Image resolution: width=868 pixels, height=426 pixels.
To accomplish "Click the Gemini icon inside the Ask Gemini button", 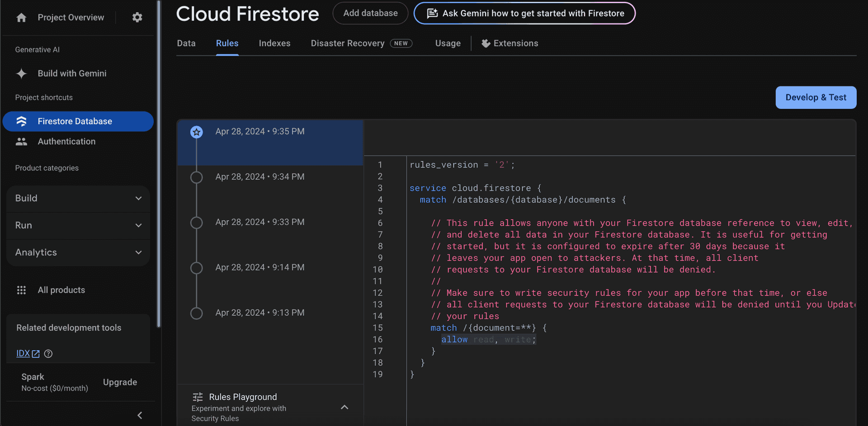I will pos(432,13).
